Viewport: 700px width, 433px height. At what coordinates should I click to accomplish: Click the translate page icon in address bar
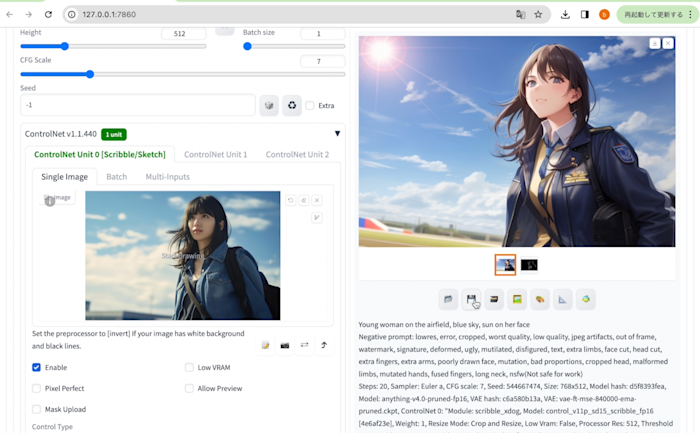tap(521, 14)
